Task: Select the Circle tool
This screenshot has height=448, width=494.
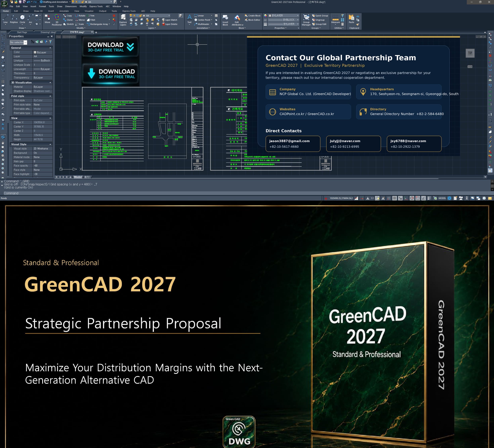Action: (22, 19)
